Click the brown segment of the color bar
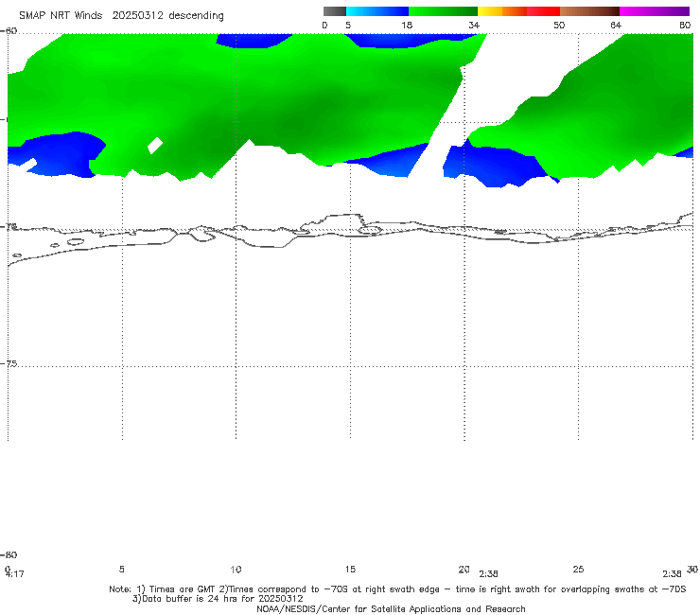The height and width of the screenshot is (615, 700). 589,11
